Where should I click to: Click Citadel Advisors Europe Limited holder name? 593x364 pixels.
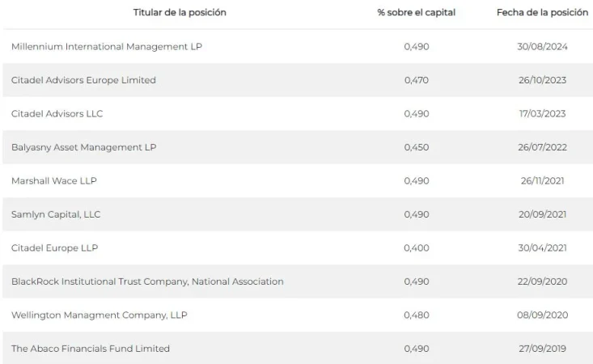point(83,80)
